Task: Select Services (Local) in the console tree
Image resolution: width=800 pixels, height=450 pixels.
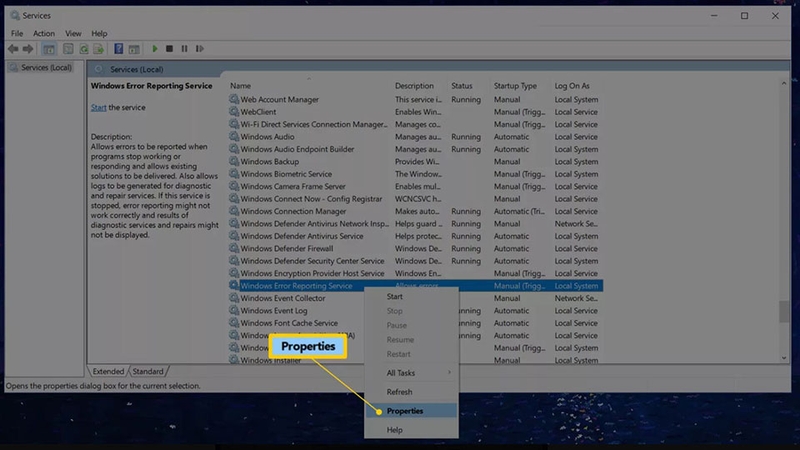Action: (41, 67)
